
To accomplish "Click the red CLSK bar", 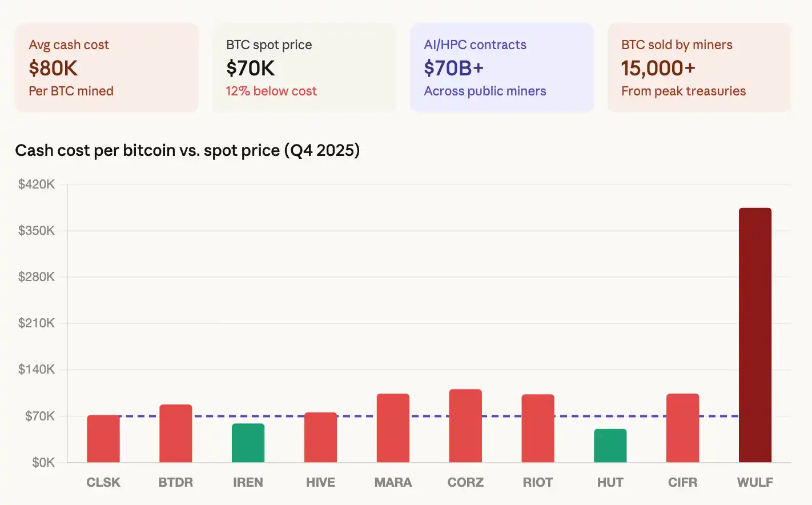I will tap(103, 439).
